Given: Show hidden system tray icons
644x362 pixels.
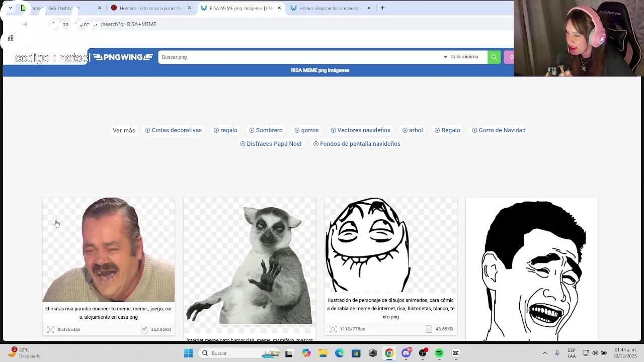Looking at the screenshot, I should 545,353.
